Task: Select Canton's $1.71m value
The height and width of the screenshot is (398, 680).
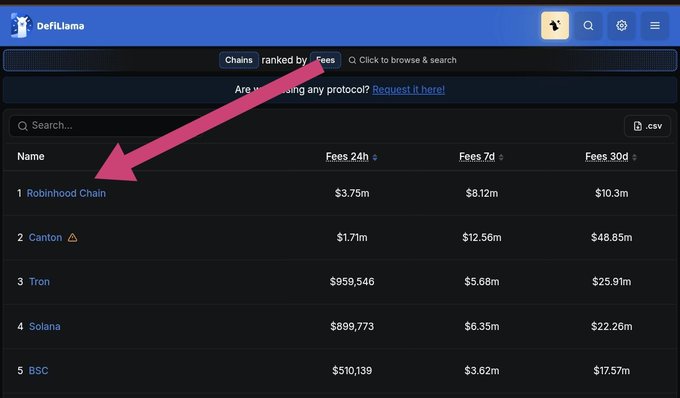Action: [x=352, y=238]
